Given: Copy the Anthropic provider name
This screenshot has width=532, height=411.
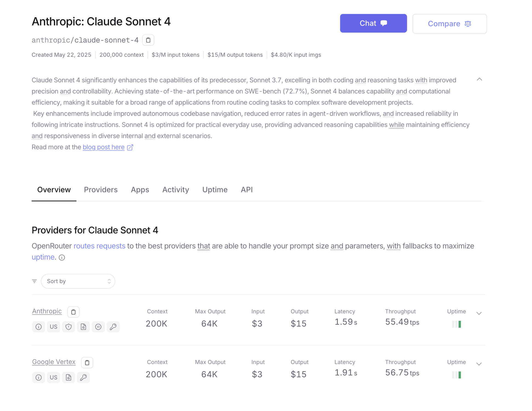Looking at the screenshot, I should 73,312.
